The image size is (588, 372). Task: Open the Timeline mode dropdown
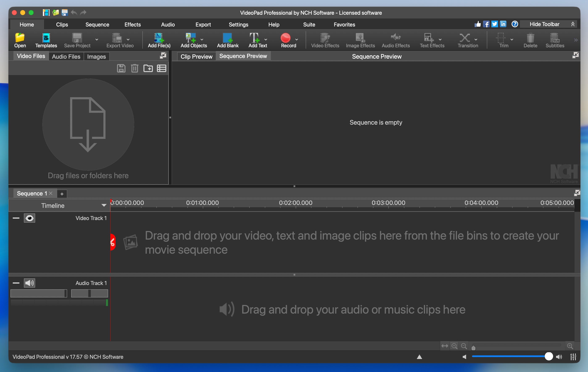tap(104, 205)
